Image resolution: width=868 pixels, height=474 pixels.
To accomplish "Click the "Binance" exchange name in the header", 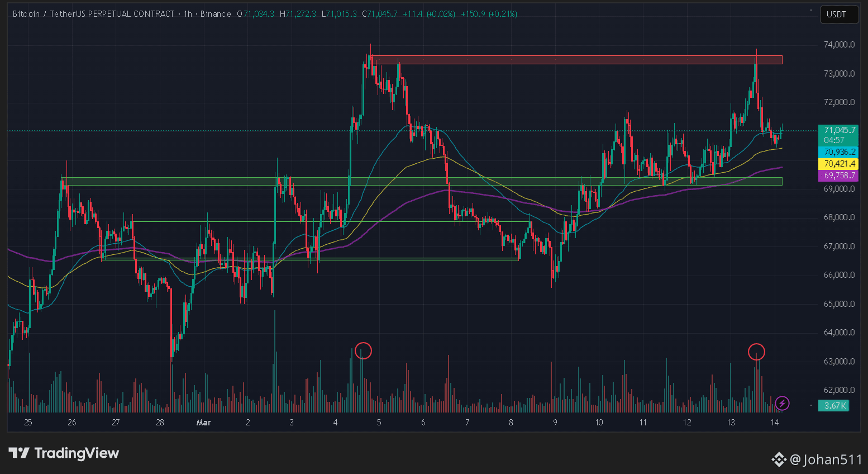I will pyautogui.click(x=216, y=14).
